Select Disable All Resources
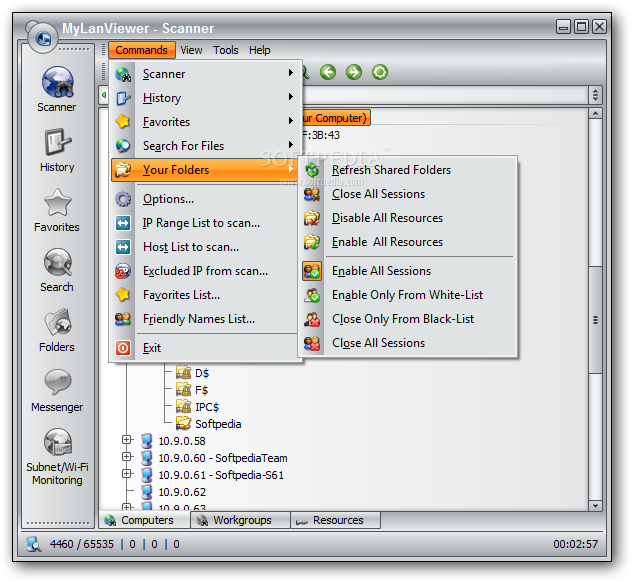Viewport: 632px width, 582px height. (408, 218)
